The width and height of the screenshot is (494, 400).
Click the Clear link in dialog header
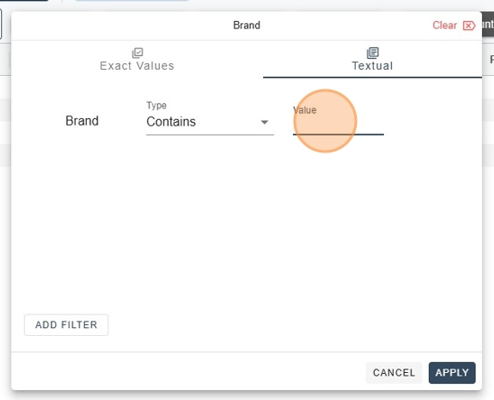point(444,25)
